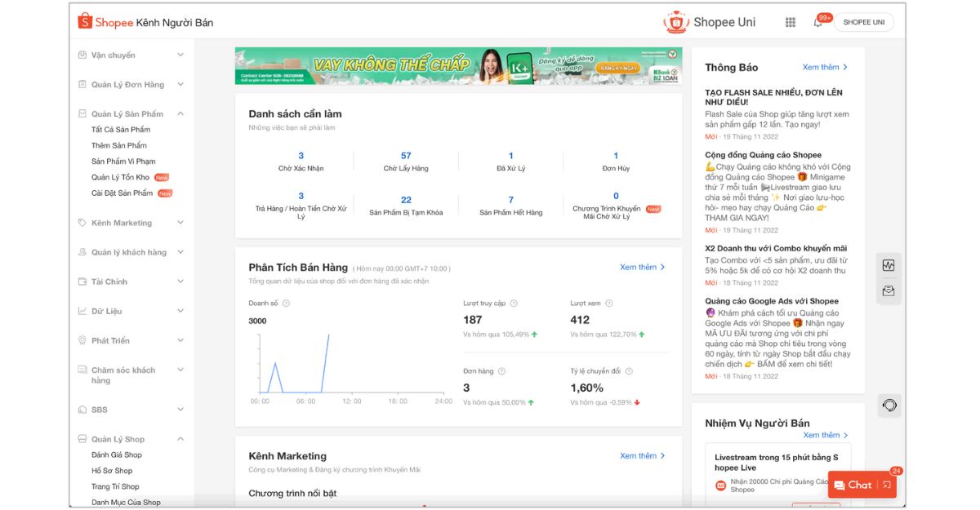Click the mail floating side icon
980x510 pixels.
pos(889,290)
